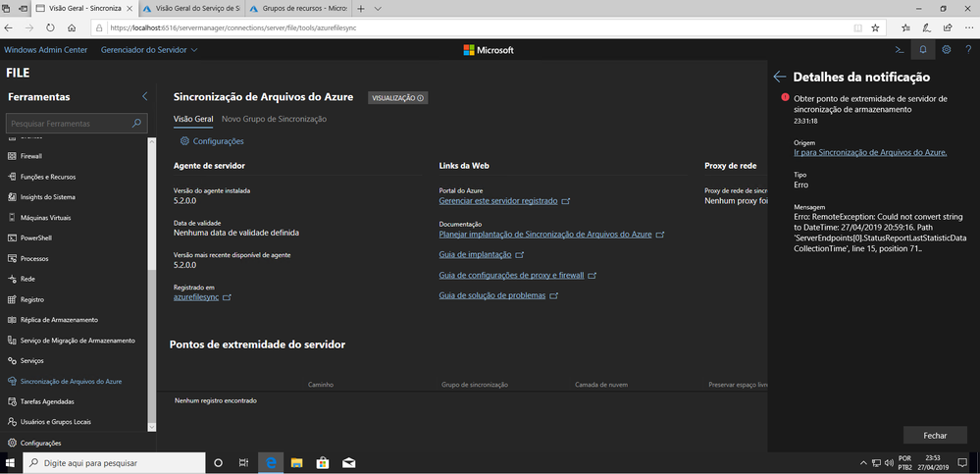Switch to Grupos de recursos browser tab

298,9
